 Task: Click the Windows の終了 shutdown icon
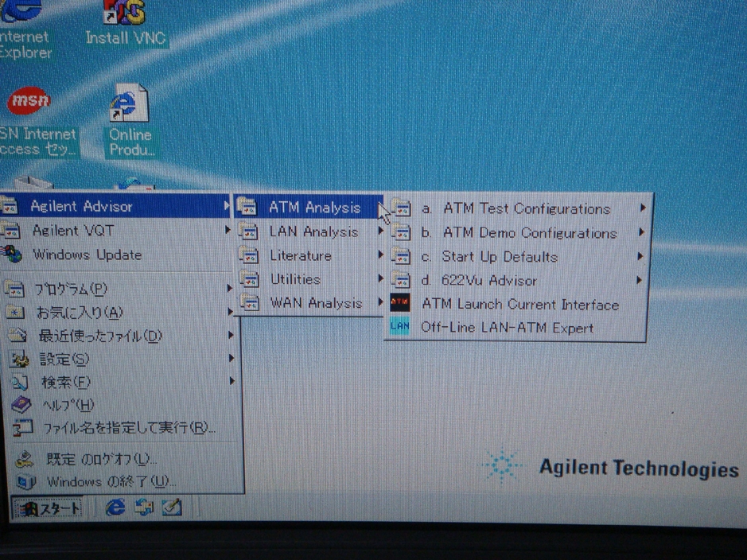(25, 482)
